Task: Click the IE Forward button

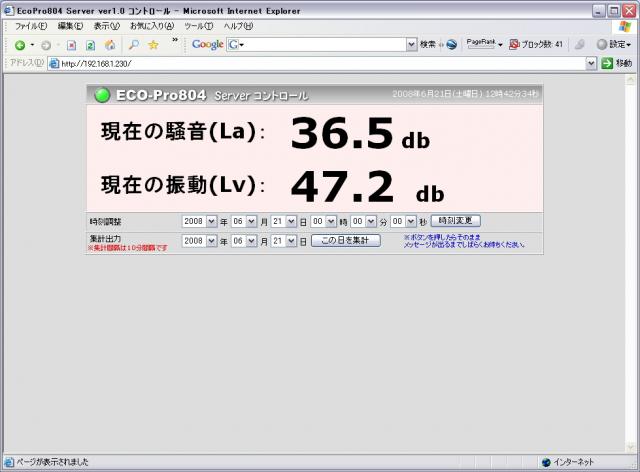Action: (x=46, y=45)
